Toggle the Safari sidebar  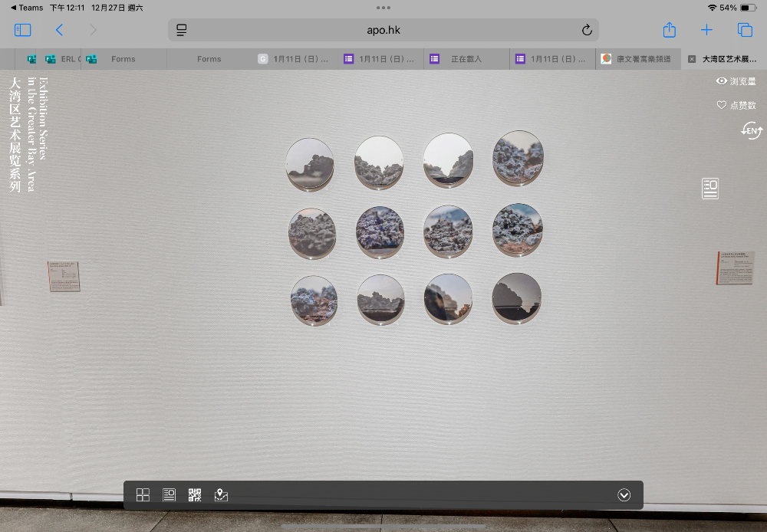point(23,30)
